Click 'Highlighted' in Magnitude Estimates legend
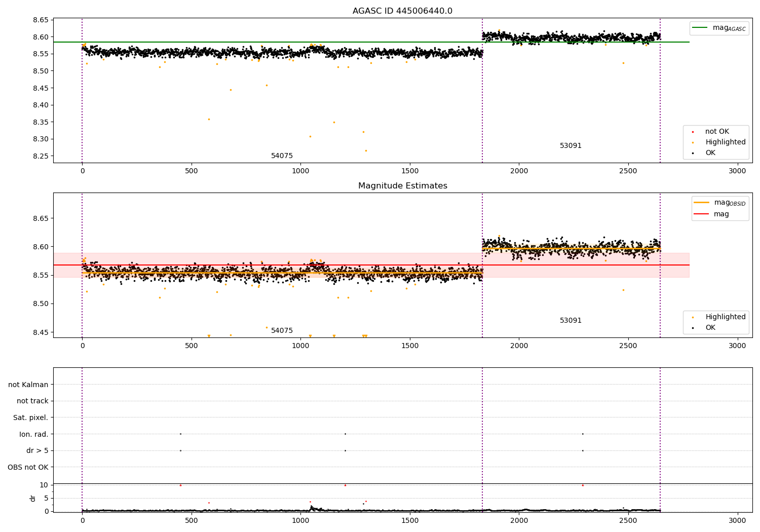 [725, 317]
